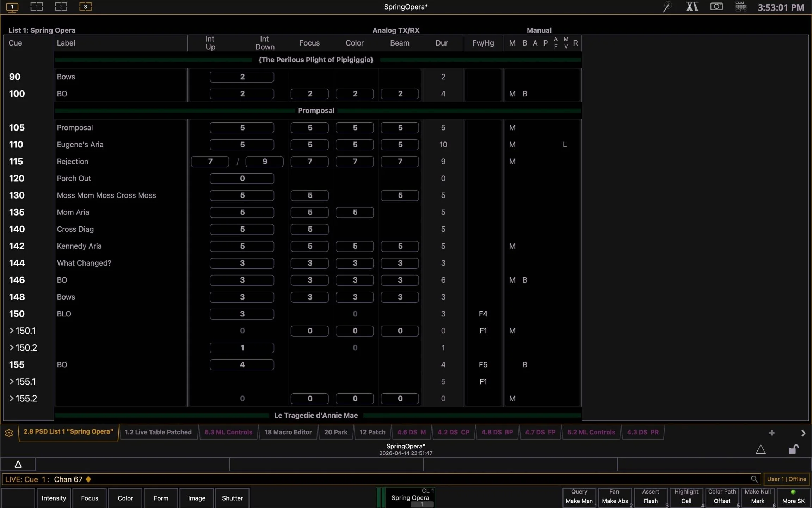The height and width of the screenshot is (508, 812).
Task: Click the F4 Fw/Hg value of cue 150
Action: coord(483,314)
